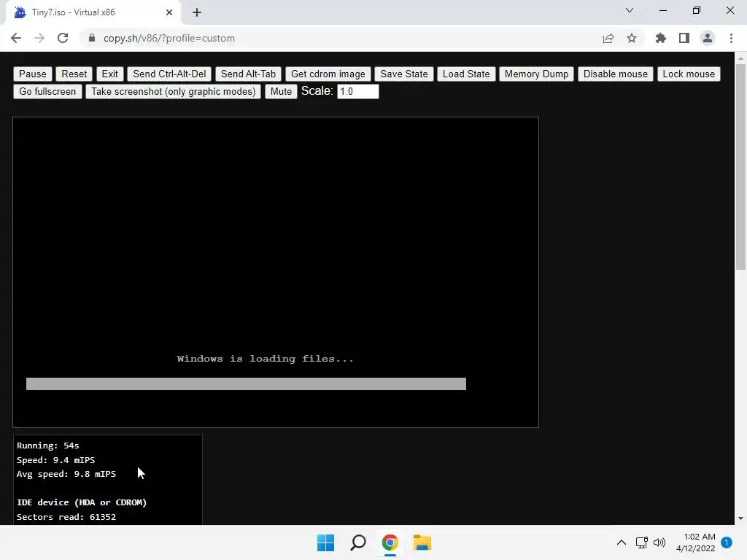Viewport: 747px width, 560px height.
Task: Open the profile avatar icon
Action: click(x=708, y=38)
